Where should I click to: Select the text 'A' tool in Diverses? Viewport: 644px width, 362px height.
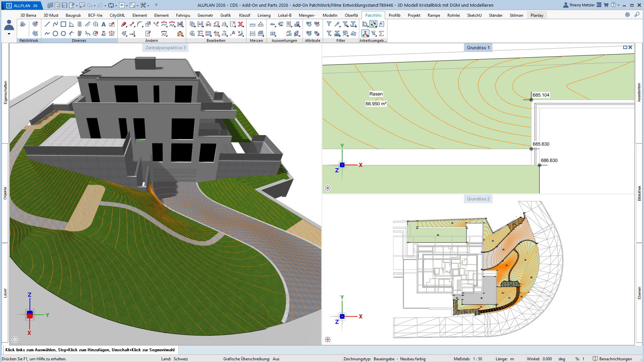104,24
